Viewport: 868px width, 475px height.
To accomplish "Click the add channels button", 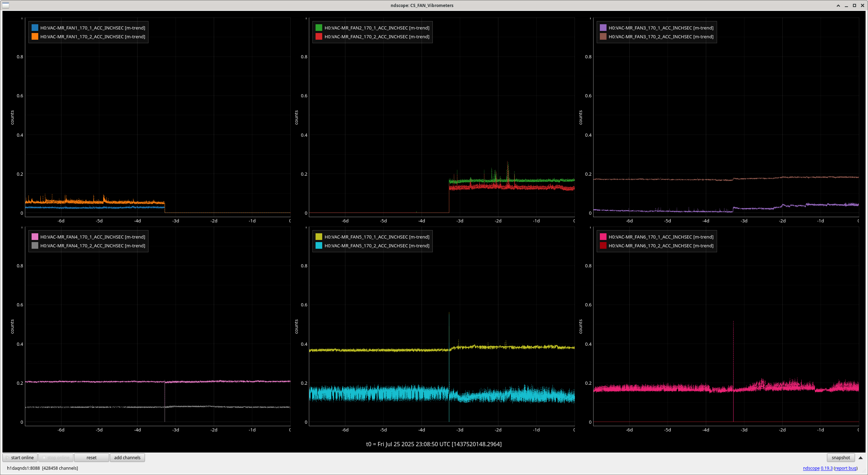I will [127, 457].
